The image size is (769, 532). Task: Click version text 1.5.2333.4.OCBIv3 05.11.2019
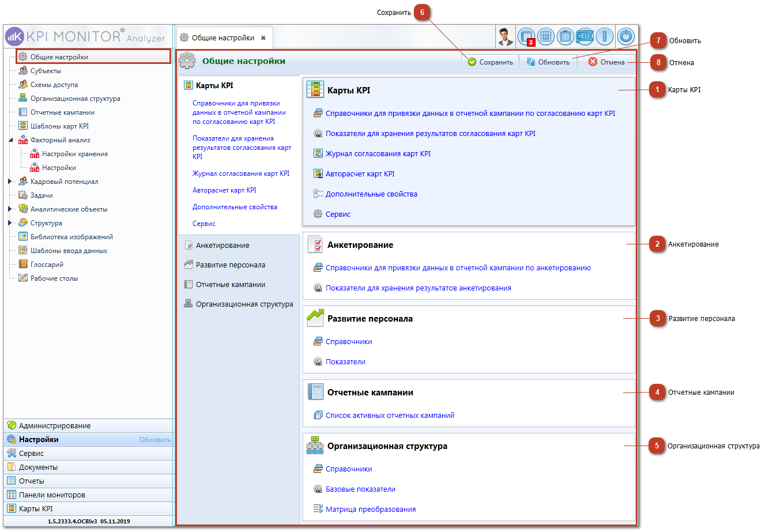tap(89, 521)
